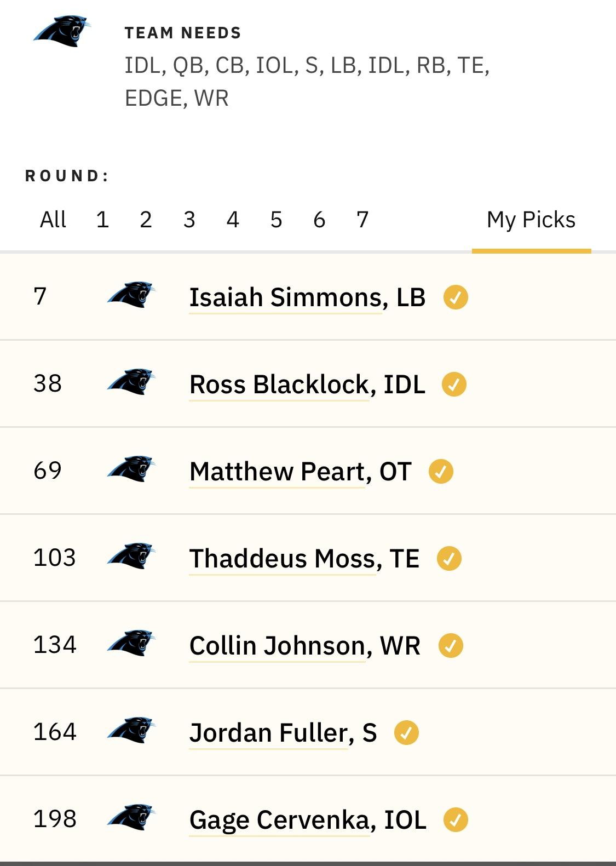Toggle checkmark beside Ross Blacklock
Viewport: 616px width, 866px height.
[454, 385]
